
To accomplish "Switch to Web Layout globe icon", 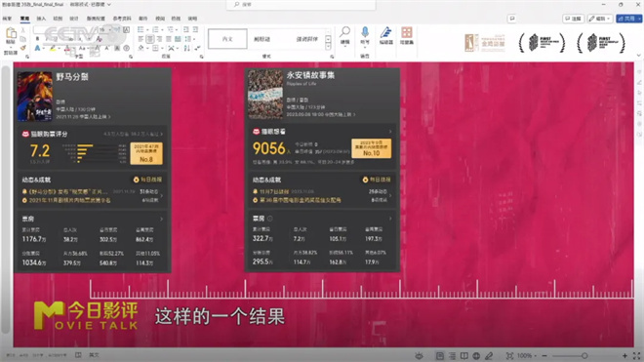I will pos(476,356).
